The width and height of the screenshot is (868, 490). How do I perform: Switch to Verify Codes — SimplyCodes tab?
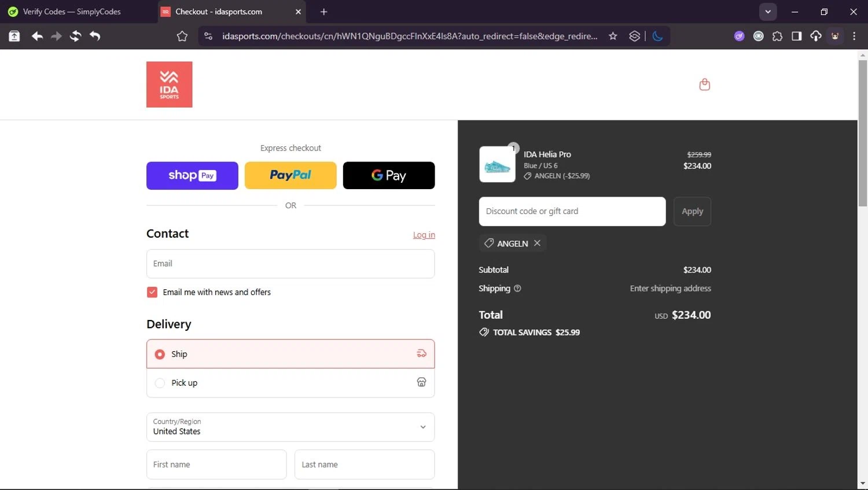[78, 12]
